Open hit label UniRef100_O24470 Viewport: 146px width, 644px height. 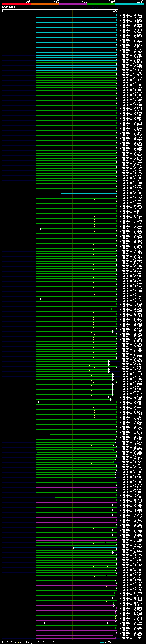click(x=131, y=22)
